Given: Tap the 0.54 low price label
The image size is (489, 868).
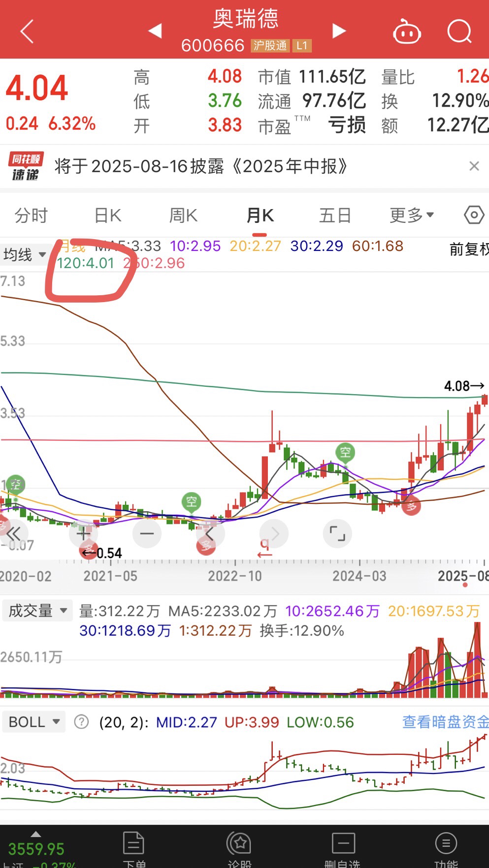Looking at the screenshot, I should pyautogui.click(x=102, y=553).
